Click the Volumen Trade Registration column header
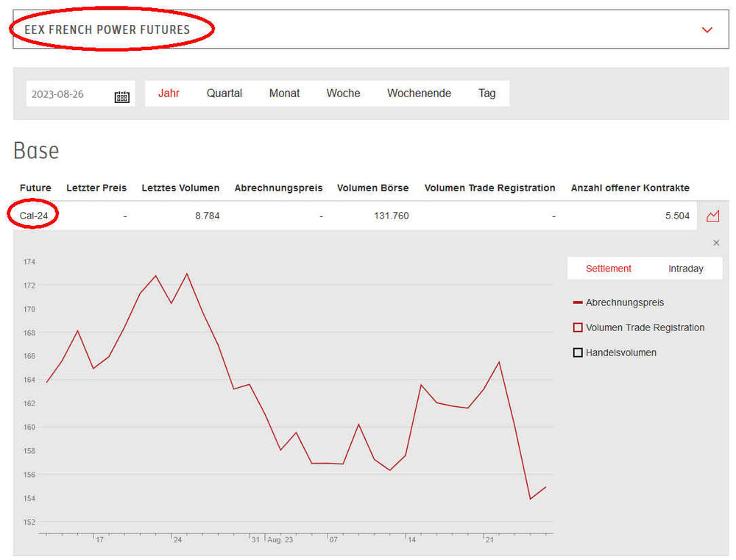The width and height of the screenshot is (736, 560). [489, 188]
